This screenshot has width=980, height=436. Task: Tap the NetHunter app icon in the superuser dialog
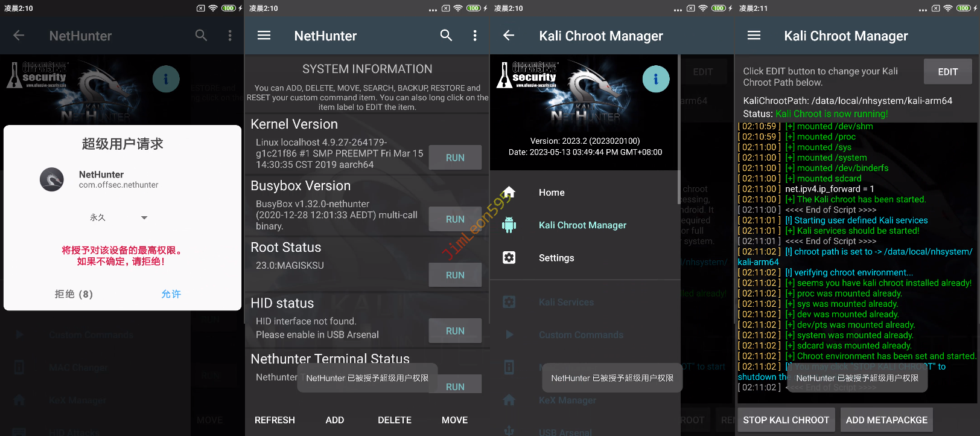(x=52, y=179)
